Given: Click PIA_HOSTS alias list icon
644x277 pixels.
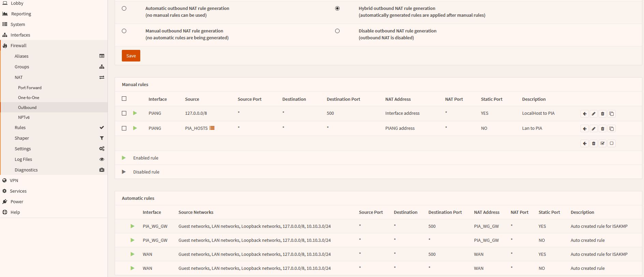Looking at the screenshot, I should tap(212, 128).
